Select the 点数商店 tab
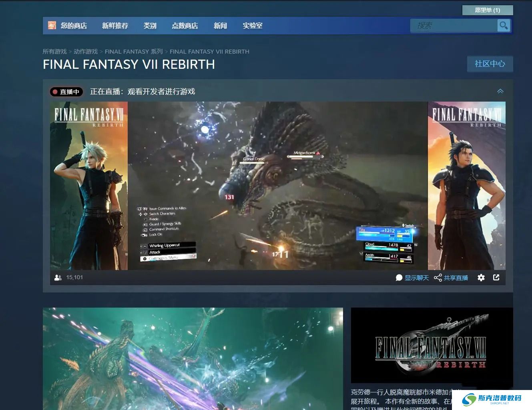Screen dimensions: 532x410 pyautogui.click(x=185, y=26)
